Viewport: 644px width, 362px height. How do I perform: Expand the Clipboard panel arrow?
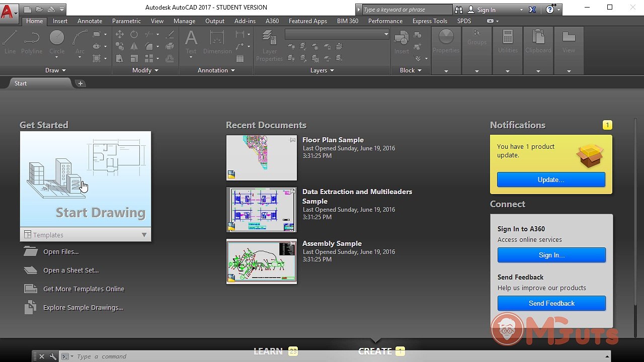538,71
